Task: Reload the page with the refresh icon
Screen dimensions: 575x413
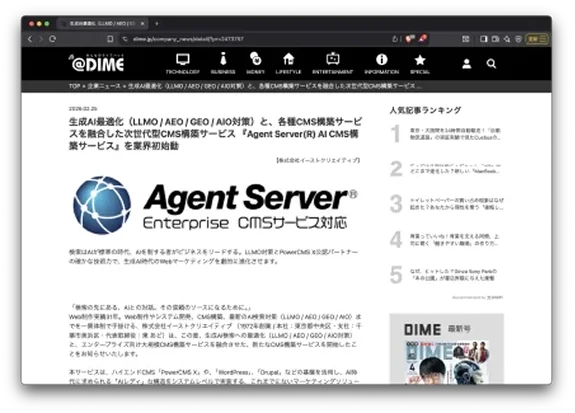Action: pos(52,39)
